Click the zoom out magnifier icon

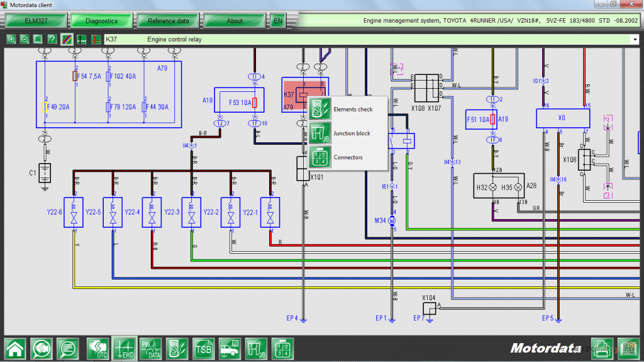tap(25, 40)
